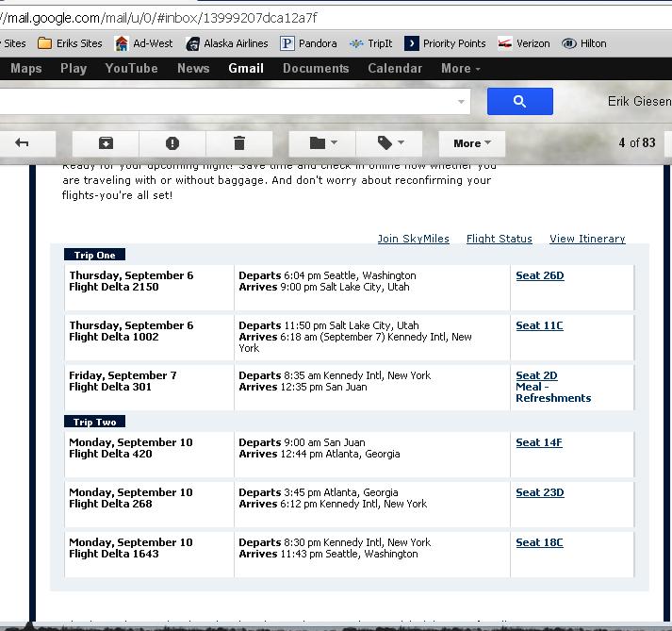672x631 pixels.
Task: Follow the Join SkyMiles link
Action: pyautogui.click(x=413, y=240)
